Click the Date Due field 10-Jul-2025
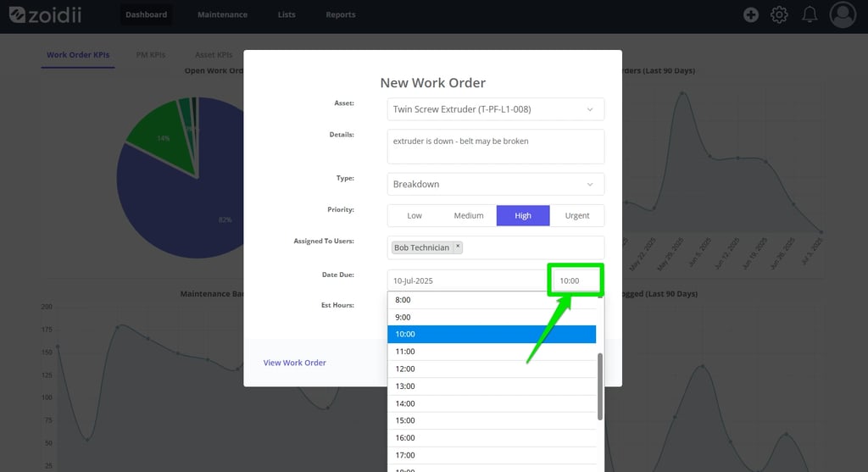 click(470, 280)
